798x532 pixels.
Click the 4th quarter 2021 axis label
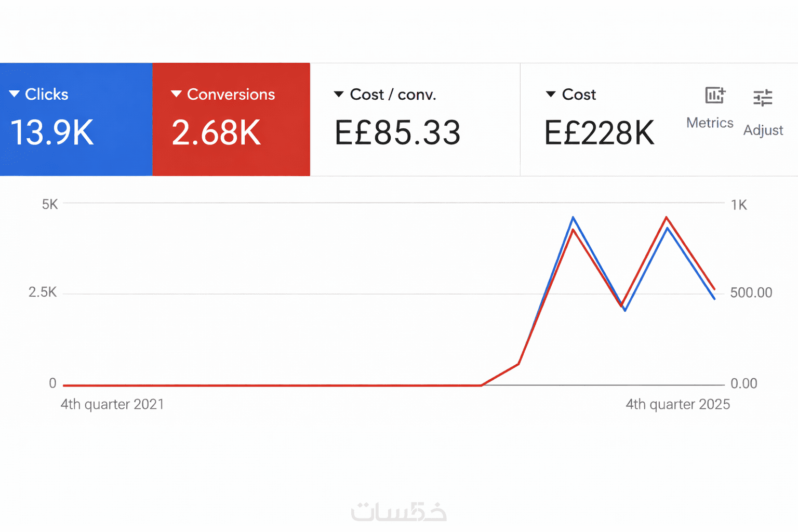[x=112, y=404]
